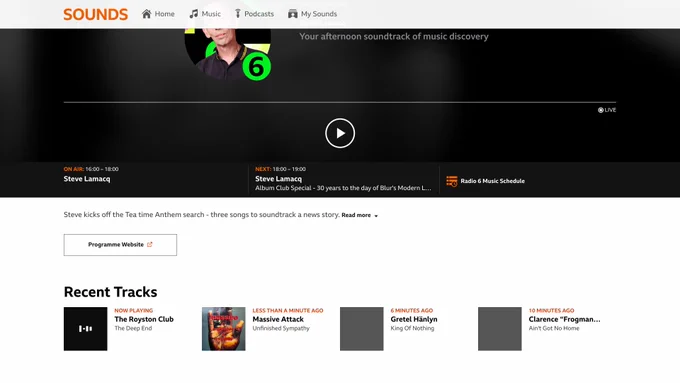680x383 pixels.
Task: Open the Home menu item
Action: coord(158,14)
